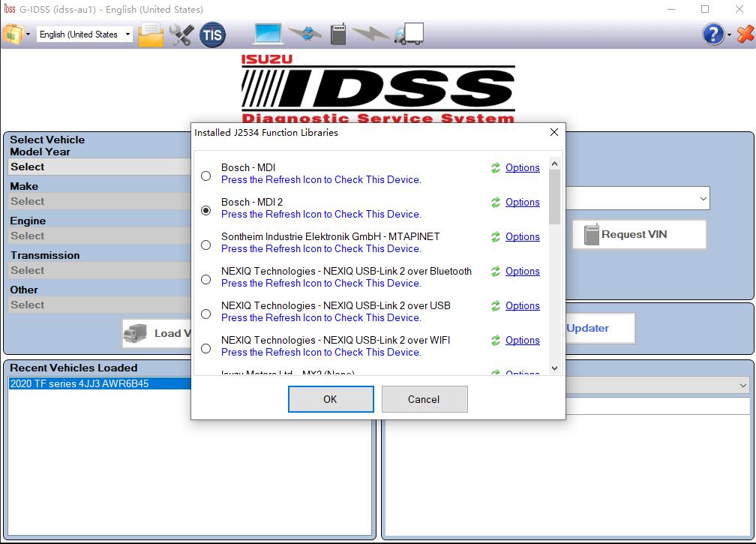Viewport: 756px width, 544px height.
Task: Refresh the Sontheim MTAPINET device
Action: tap(496, 237)
